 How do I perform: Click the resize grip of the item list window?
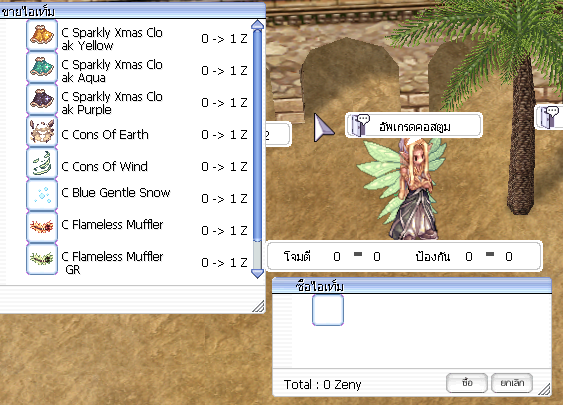258,306
